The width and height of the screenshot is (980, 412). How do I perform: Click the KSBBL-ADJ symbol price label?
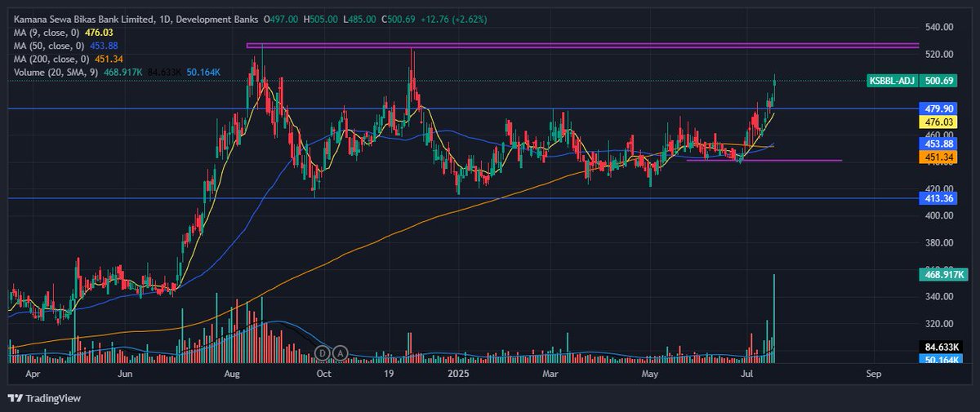[892, 81]
